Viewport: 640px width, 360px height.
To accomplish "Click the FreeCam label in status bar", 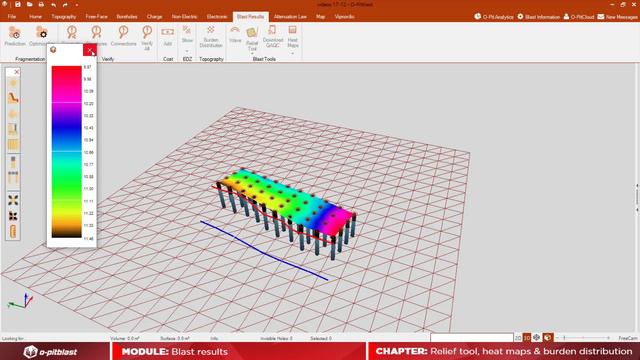I will (x=628, y=338).
